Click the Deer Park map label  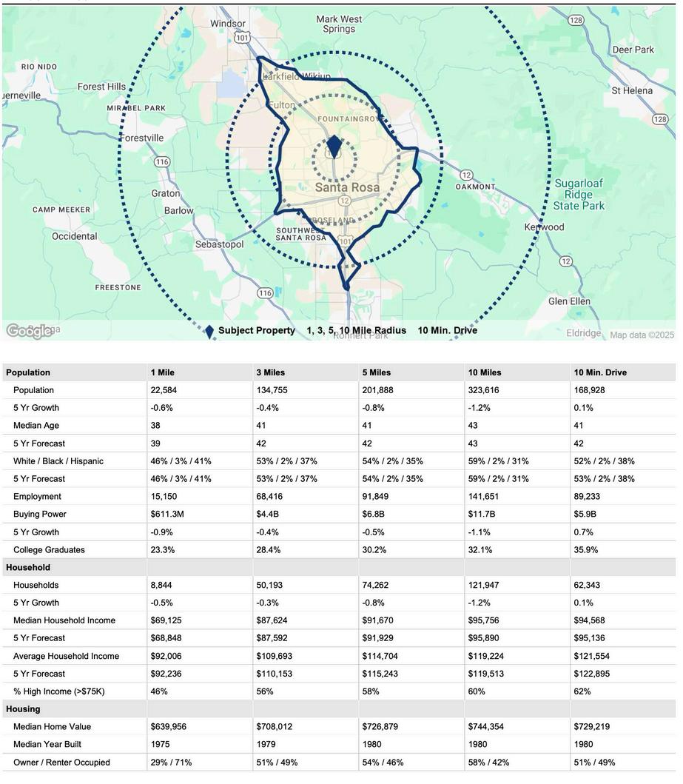633,50
